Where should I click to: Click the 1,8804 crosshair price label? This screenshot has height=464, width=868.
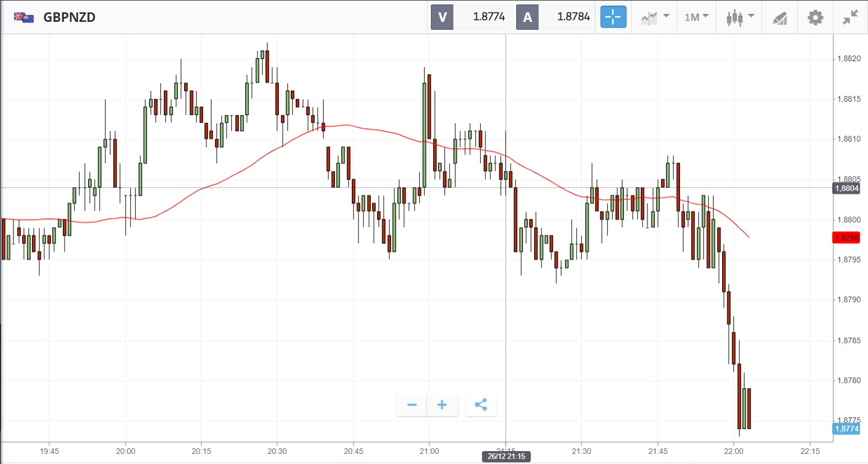pos(846,189)
